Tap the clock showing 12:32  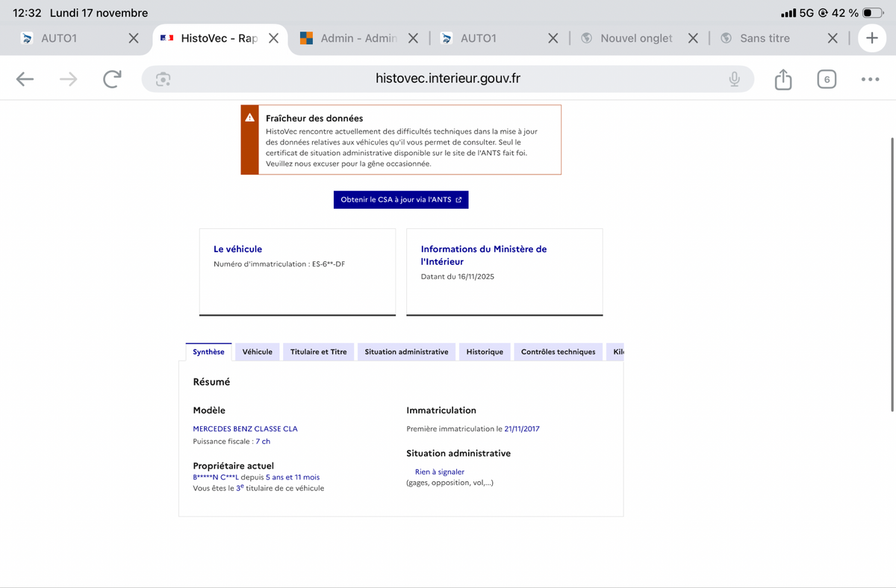click(x=28, y=13)
